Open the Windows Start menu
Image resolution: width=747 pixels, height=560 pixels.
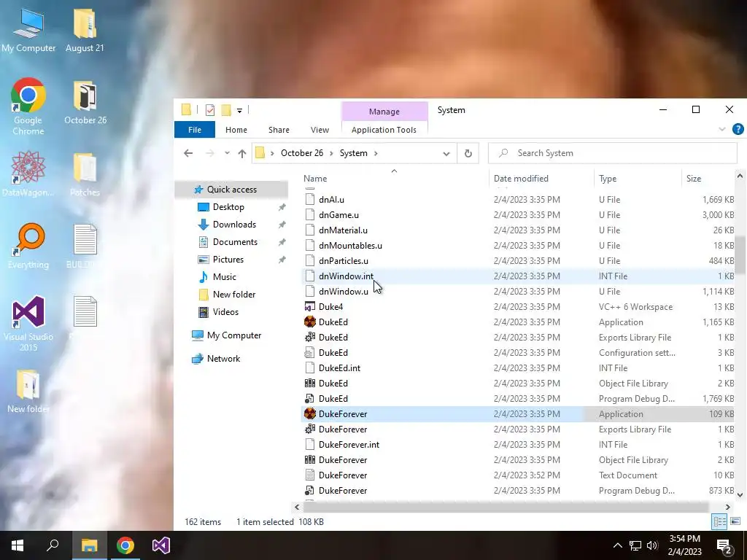pos(18,545)
